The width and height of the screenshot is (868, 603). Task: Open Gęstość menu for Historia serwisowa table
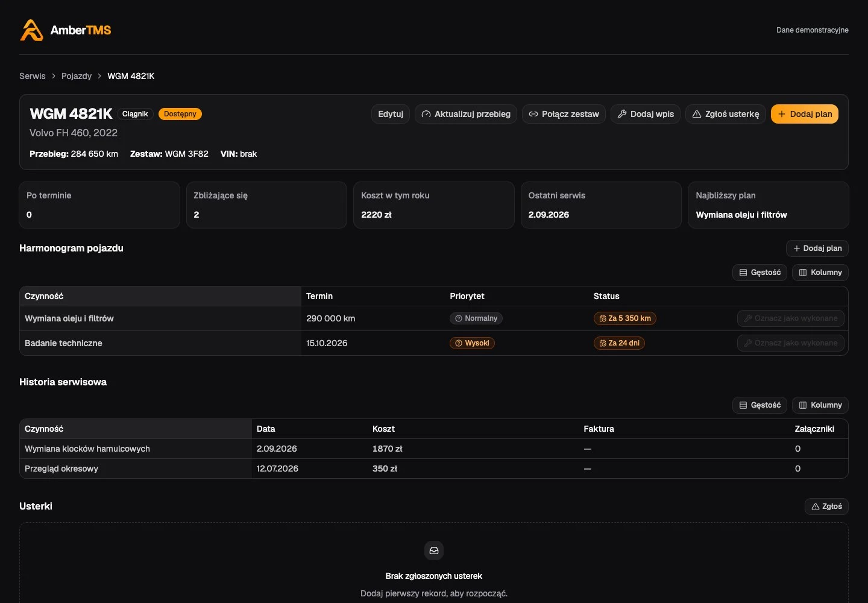pos(759,405)
